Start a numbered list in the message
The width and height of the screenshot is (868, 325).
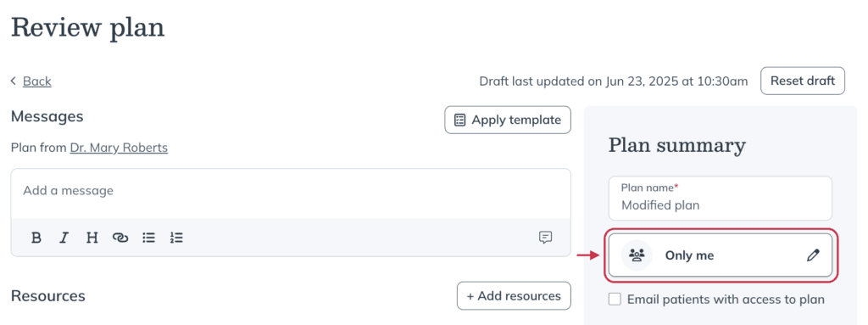point(176,238)
